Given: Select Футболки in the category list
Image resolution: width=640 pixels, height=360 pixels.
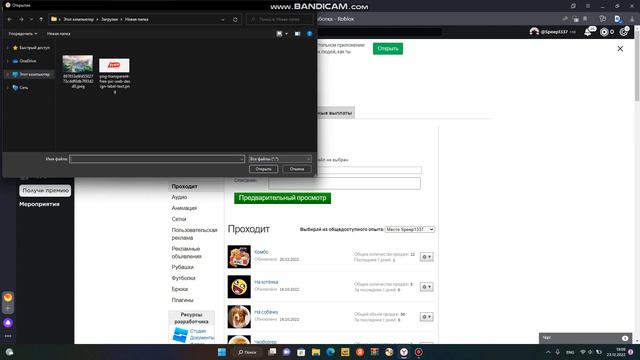Looking at the screenshot, I should click(183, 278).
